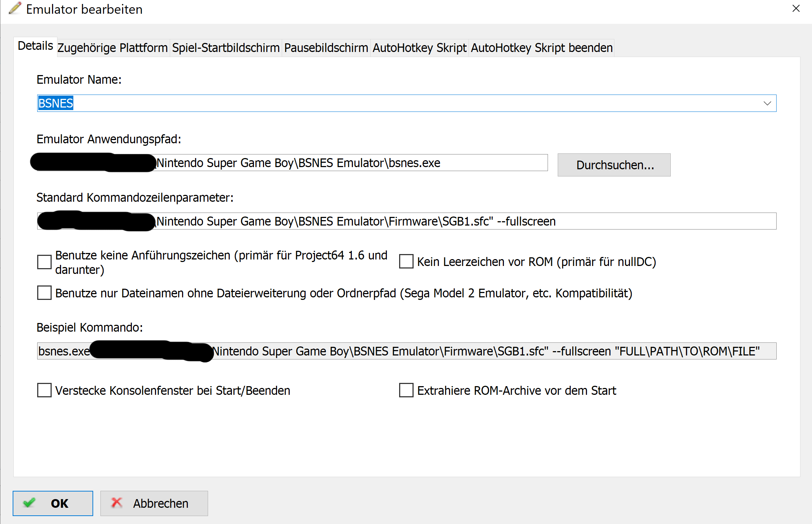
Task: Enable Verstecke Konsolenfenster bei Start/Beenden
Action: pyautogui.click(x=44, y=390)
